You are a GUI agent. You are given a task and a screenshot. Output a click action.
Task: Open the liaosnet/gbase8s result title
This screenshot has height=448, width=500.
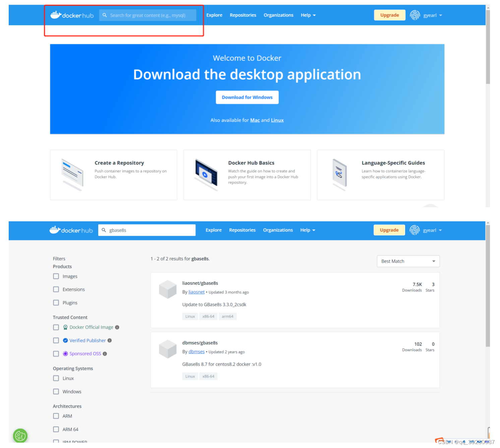point(200,283)
